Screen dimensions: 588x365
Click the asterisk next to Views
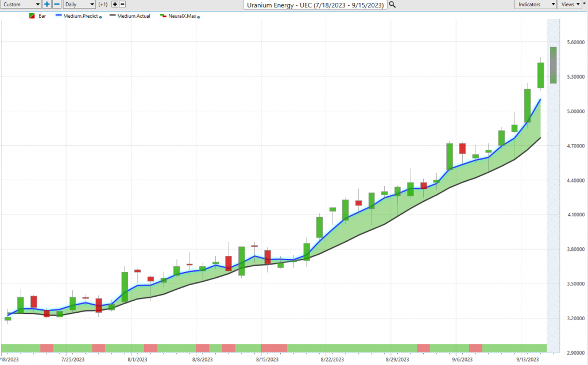tap(584, 3)
